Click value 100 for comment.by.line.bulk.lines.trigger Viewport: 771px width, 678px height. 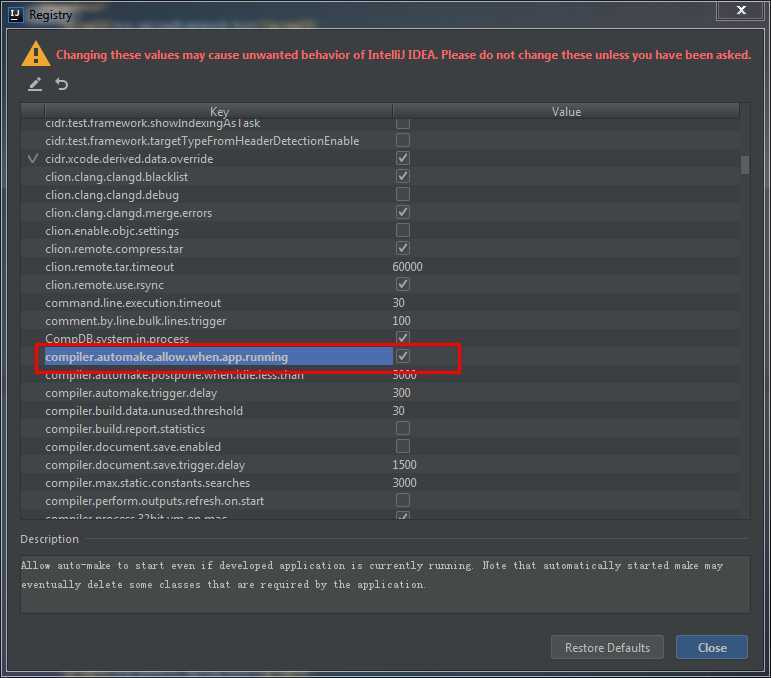(401, 321)
